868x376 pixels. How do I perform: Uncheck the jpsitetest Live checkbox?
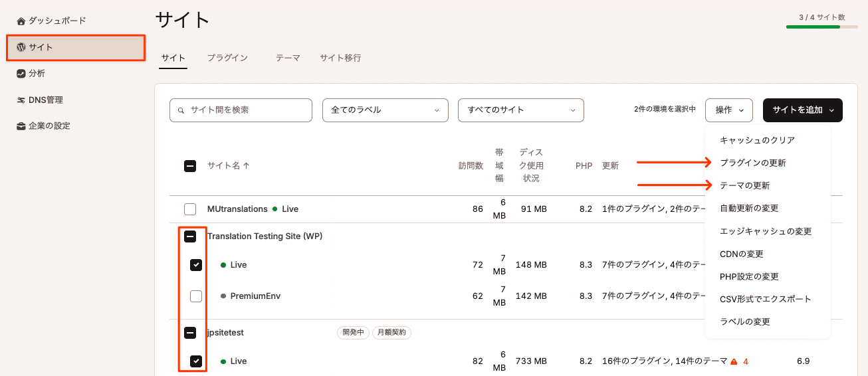(x=196, y=361)
